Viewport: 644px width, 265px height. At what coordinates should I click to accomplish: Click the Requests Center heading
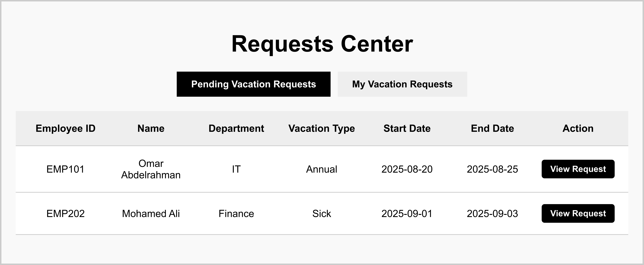(322, 44)
